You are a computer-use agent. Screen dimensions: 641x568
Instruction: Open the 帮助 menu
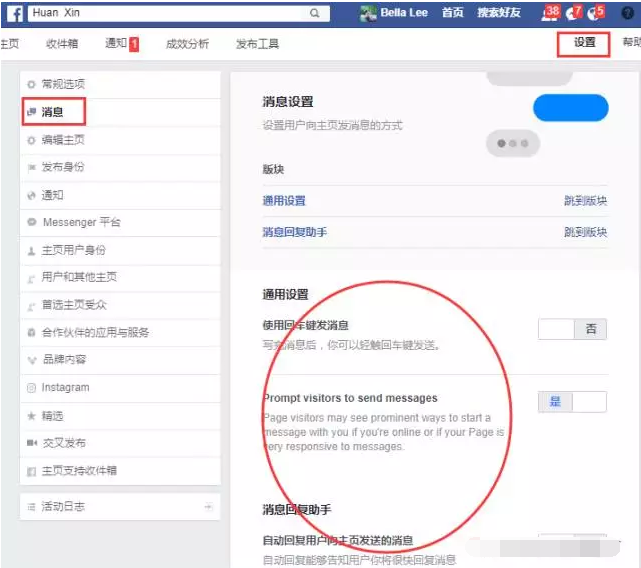[x=631, y=42]
